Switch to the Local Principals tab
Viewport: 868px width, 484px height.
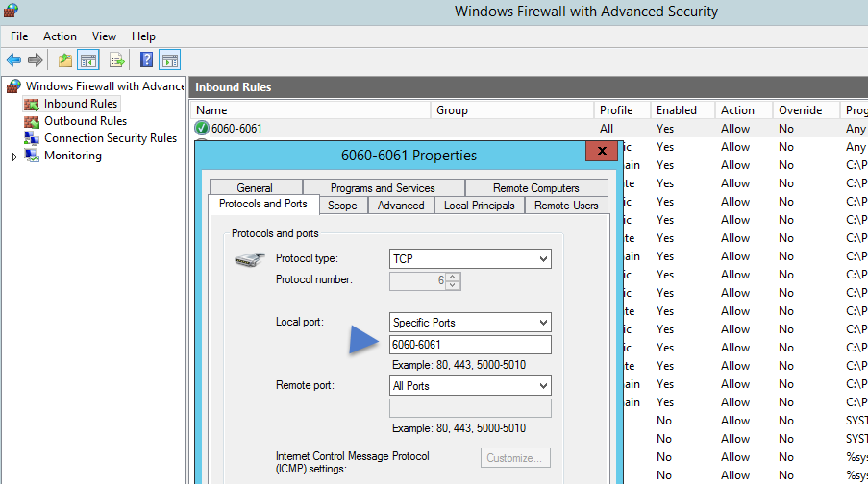click(x=480, y=206)
